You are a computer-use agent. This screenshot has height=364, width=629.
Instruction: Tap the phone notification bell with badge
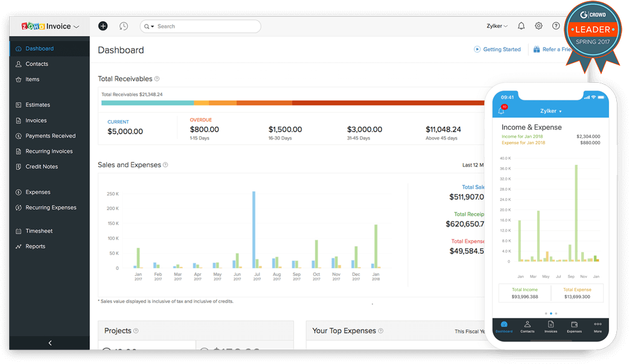pos(502,109)
